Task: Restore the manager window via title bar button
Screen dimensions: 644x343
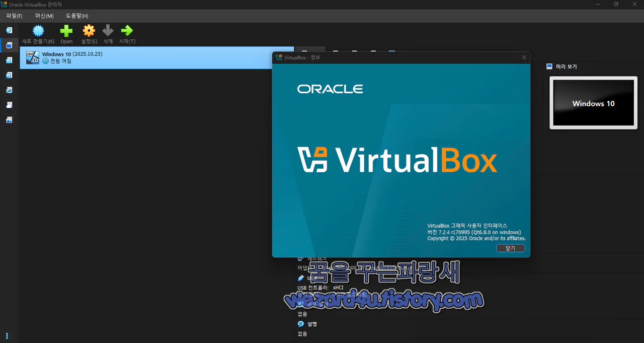Action: [x=616, y=5]
